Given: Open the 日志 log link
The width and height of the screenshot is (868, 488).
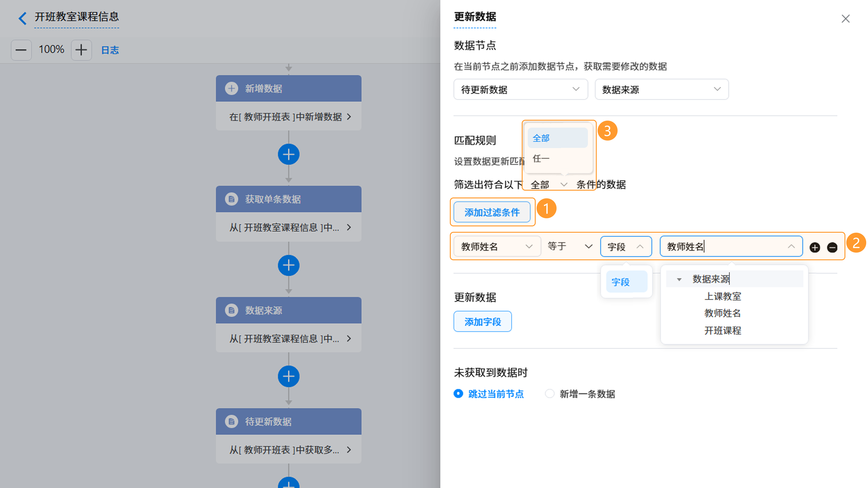Looking at the screenshot, I should (110, 50).
